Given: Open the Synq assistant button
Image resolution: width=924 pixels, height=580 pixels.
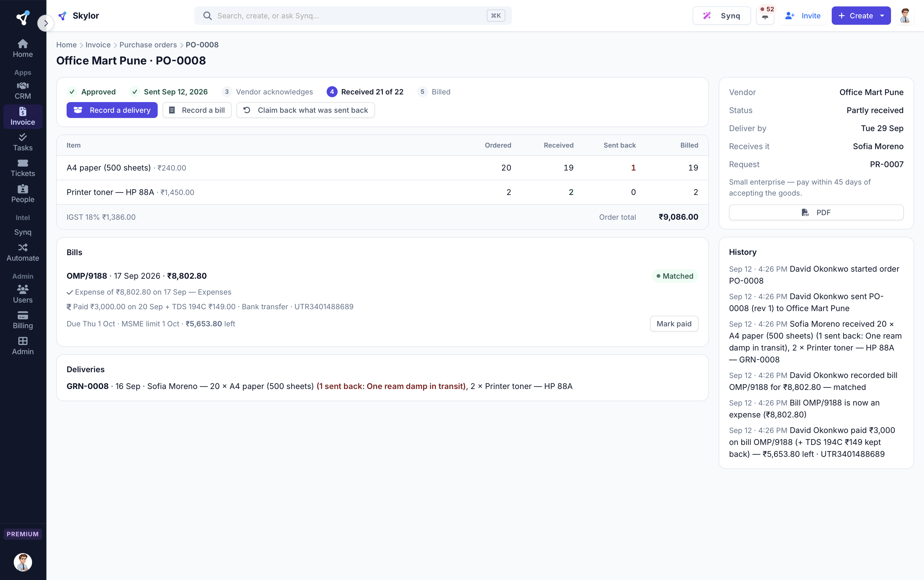Looking at the screenshot, I should point(721,16).
